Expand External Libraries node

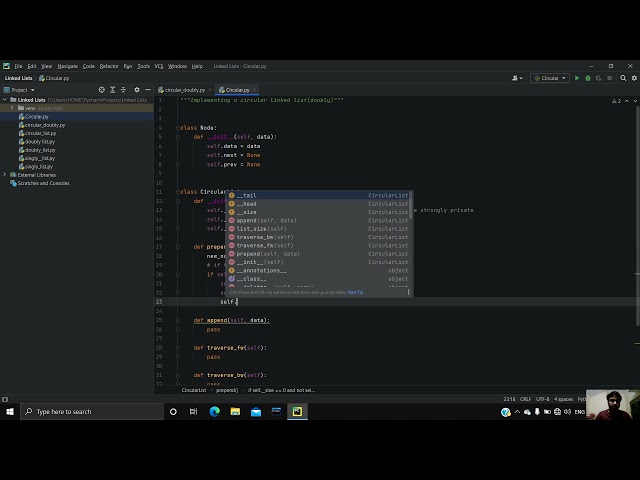5,175
